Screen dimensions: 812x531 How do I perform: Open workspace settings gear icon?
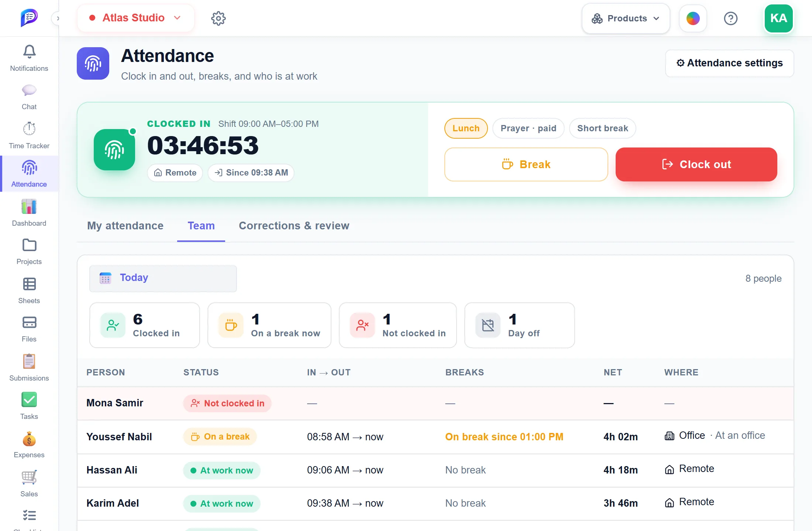click(x=219, y=18)
